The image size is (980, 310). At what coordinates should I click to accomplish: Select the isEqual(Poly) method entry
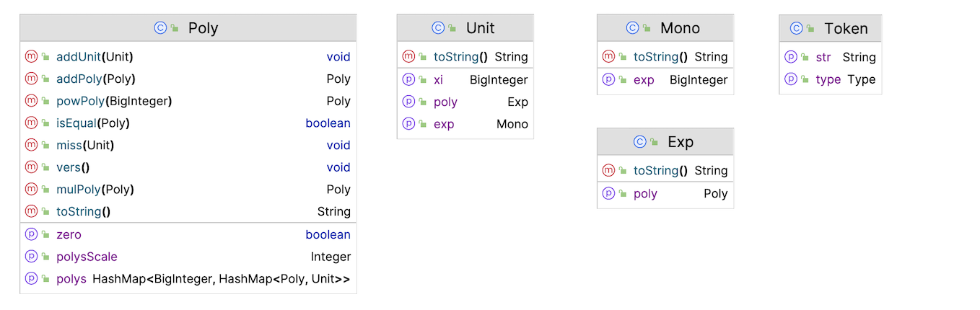pos(188,123)
